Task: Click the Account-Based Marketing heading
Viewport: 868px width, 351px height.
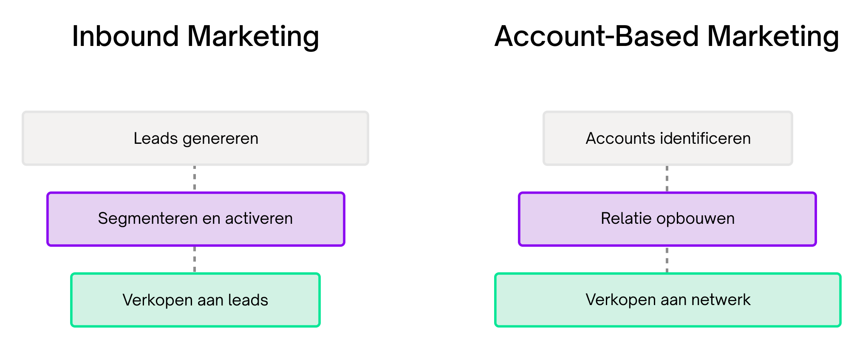Action: coord(667,37)
